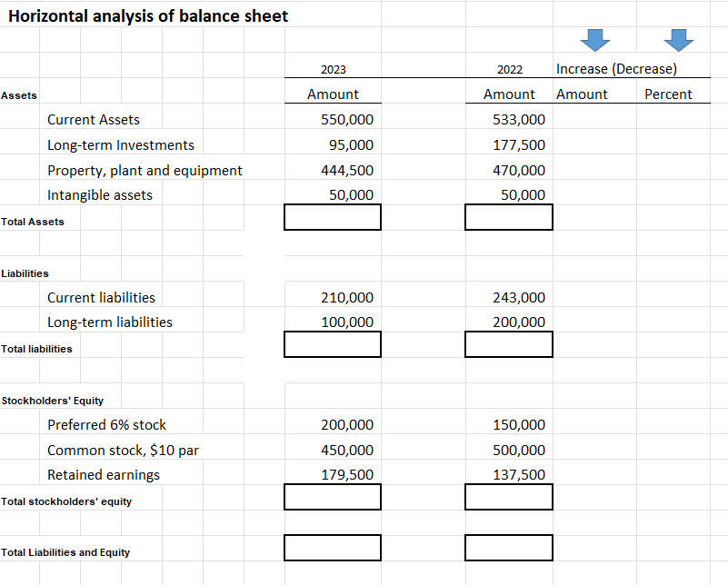
Task: Click the empty Total Assets box for 2023
Action: coord(332,217)
